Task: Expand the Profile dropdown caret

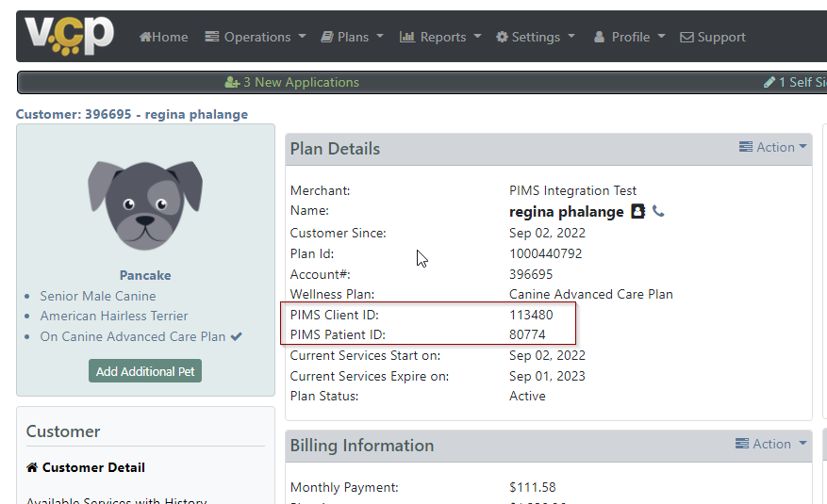Action: 661,37
